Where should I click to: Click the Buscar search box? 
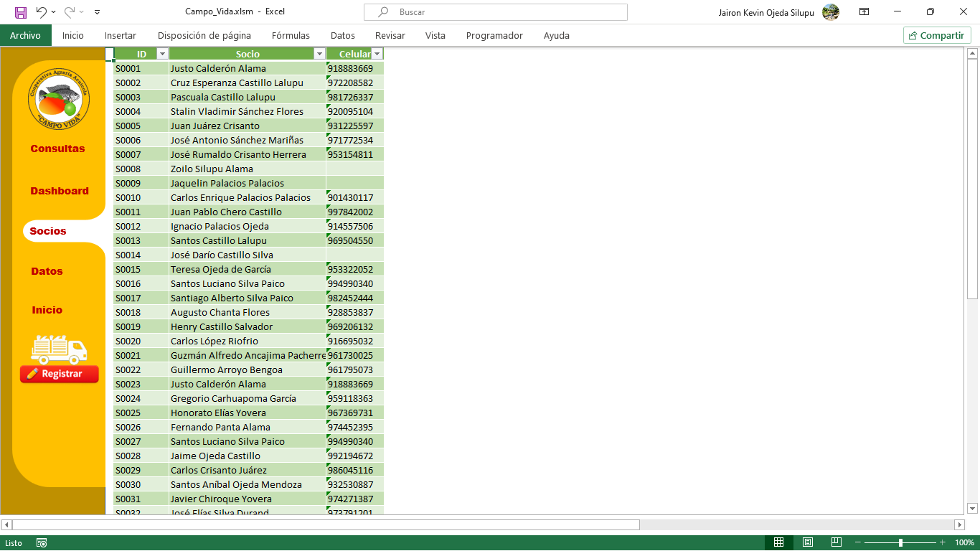pyautogui.click(x=495, y=12)
